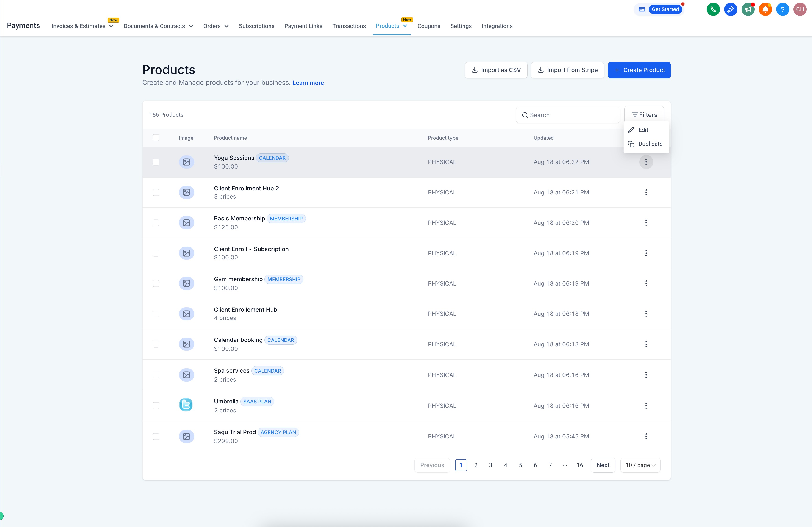812x527 pixels.
Task: Open three-dot menu for Spa services
Action: pos(646,375)
